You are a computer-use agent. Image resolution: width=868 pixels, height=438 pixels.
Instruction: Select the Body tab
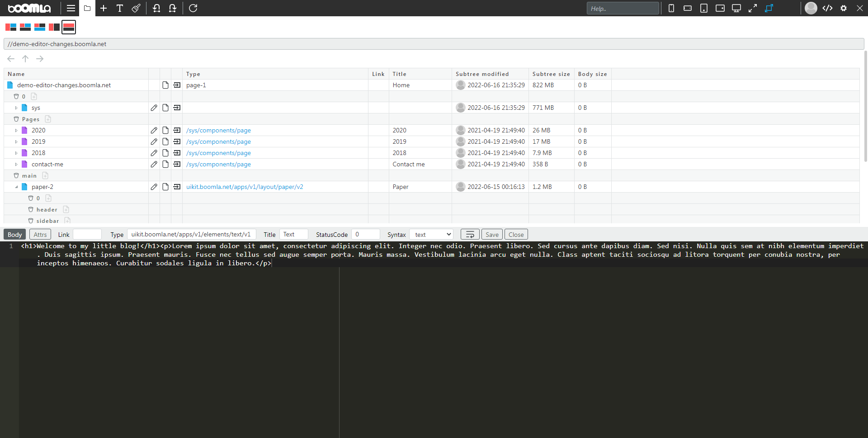(x=14, y=234)
